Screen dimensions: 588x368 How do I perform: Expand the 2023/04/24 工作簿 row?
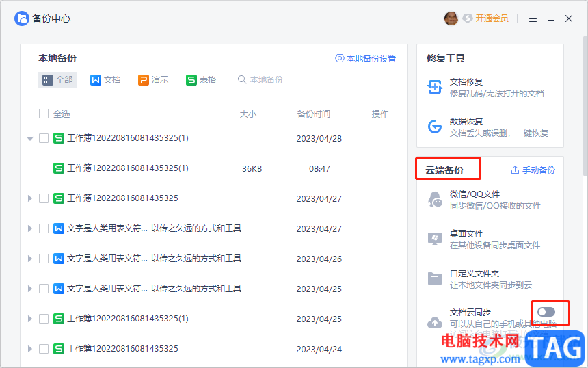click(30, 349)
